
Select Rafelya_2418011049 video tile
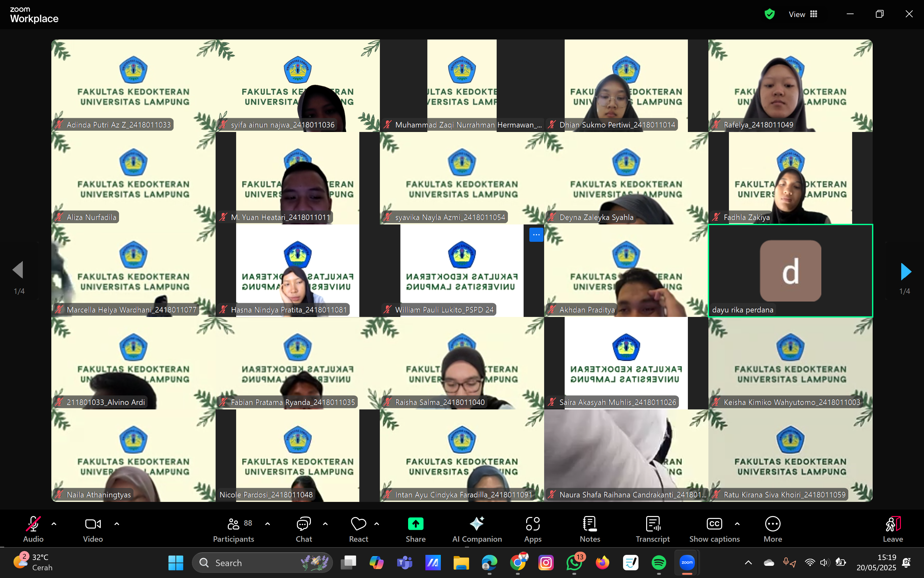tap(790, 86)
